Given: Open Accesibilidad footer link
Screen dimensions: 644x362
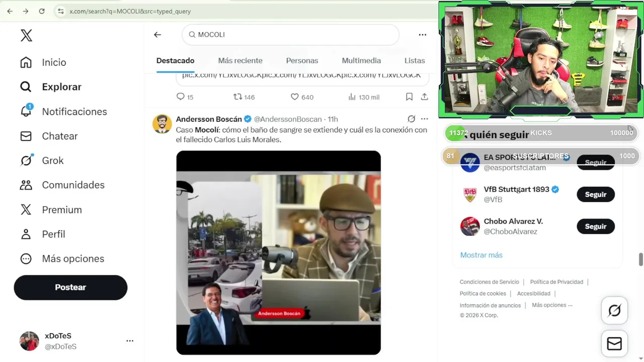Looking at the screenshot, I should [533, 294].
